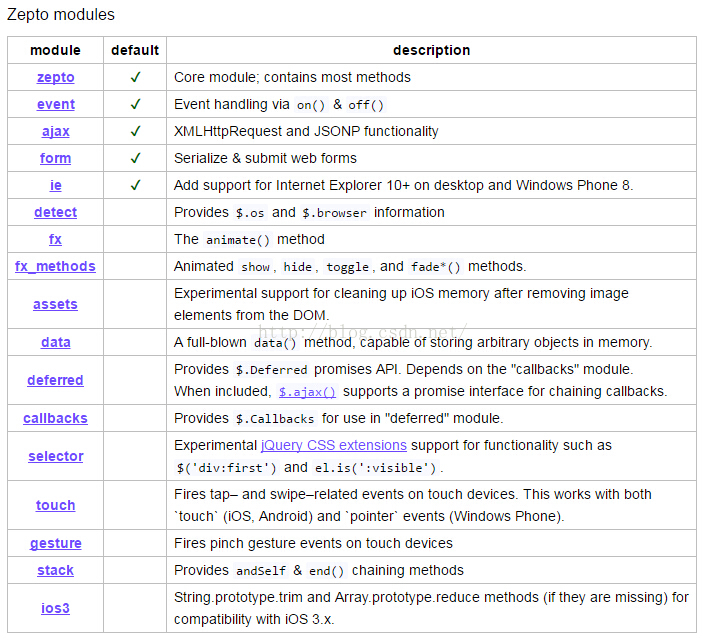707x642 pixels.
Task: Click the 'andSelf' code snippet
Action: click(261, 571)
